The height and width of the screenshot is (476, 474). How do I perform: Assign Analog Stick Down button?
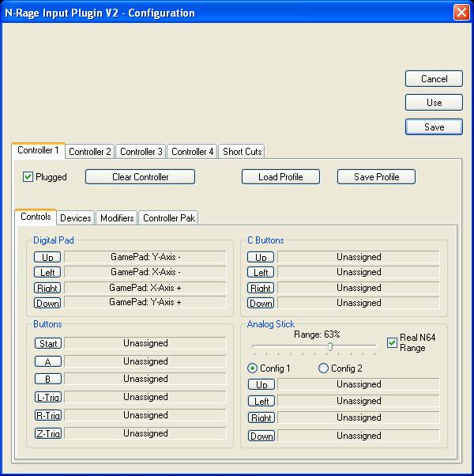click(x=261, y=436)
